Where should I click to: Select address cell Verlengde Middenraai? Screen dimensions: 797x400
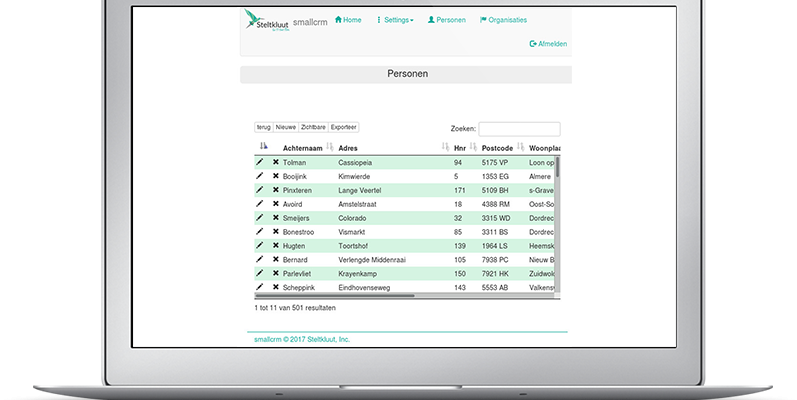point(372,260)
